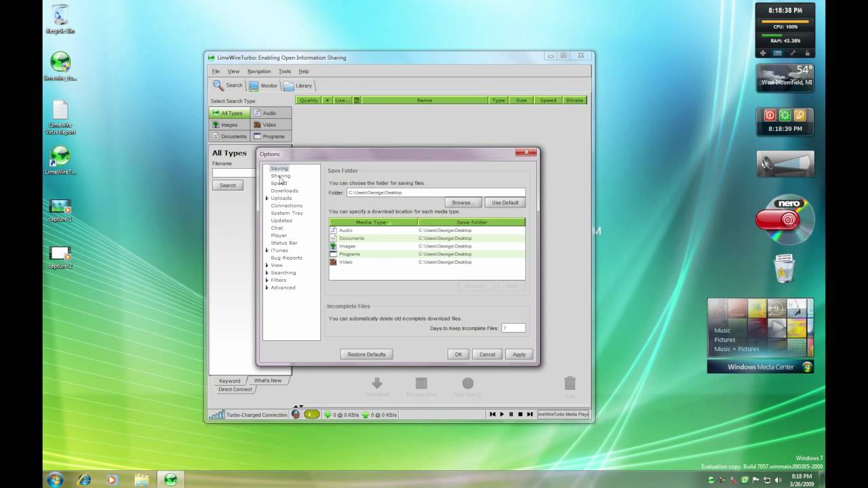Expand the Searching options node
This screenshot has width=868, height=488.
click(267, 272)
